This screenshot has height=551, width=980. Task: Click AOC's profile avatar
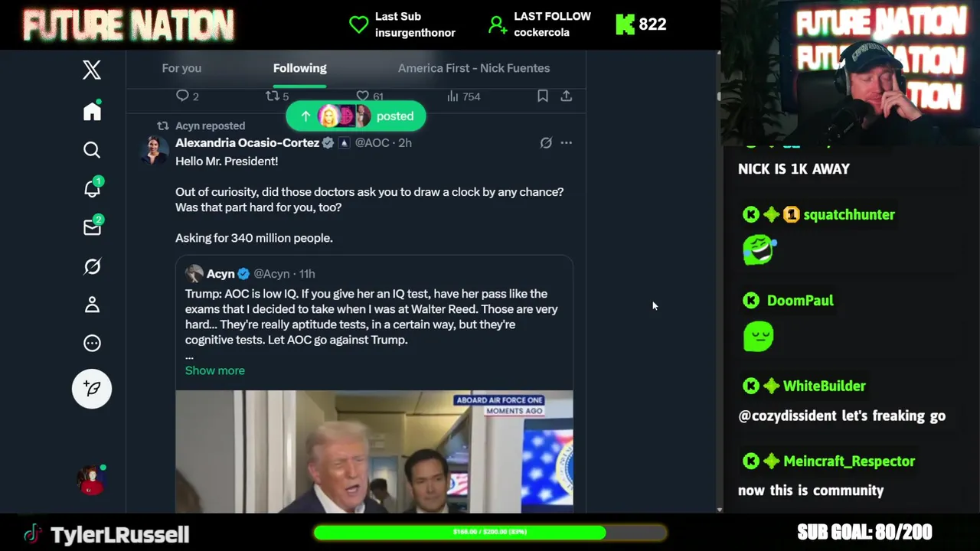coord(154,151)
